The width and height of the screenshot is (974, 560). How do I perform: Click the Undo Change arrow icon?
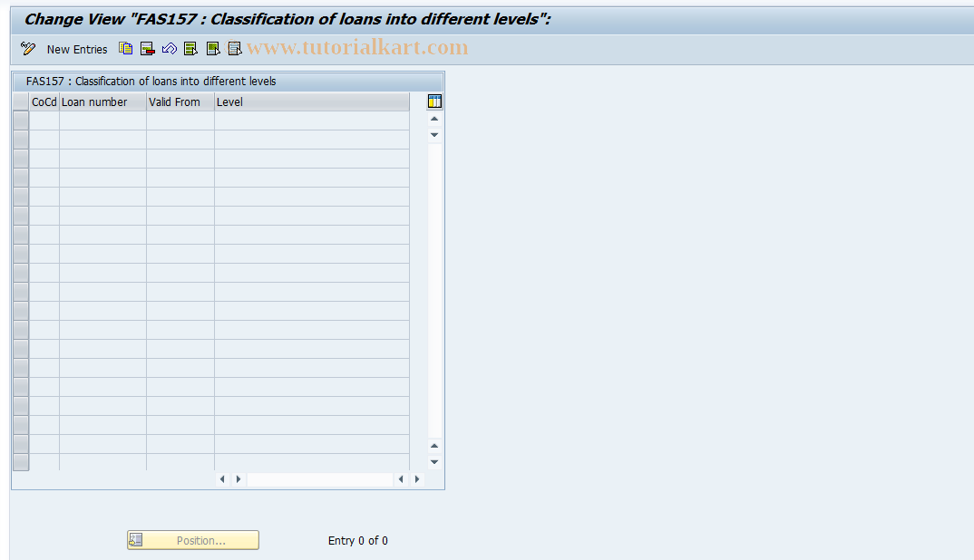(x=169, y=48)
